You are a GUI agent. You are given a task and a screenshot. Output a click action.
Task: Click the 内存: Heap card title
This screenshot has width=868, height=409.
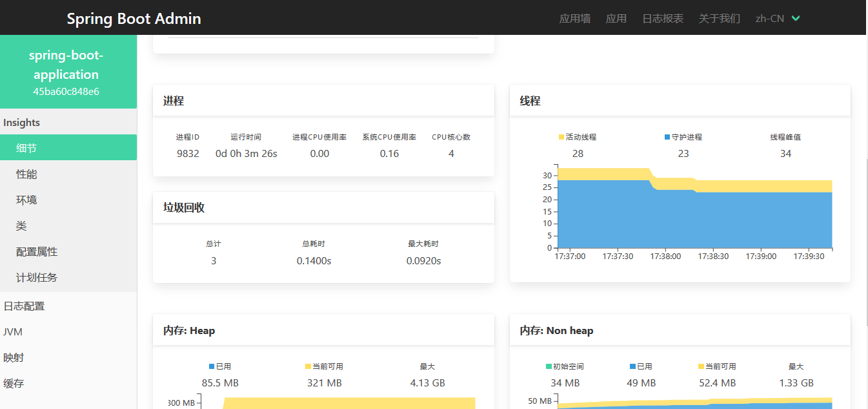tap(189, 330)
